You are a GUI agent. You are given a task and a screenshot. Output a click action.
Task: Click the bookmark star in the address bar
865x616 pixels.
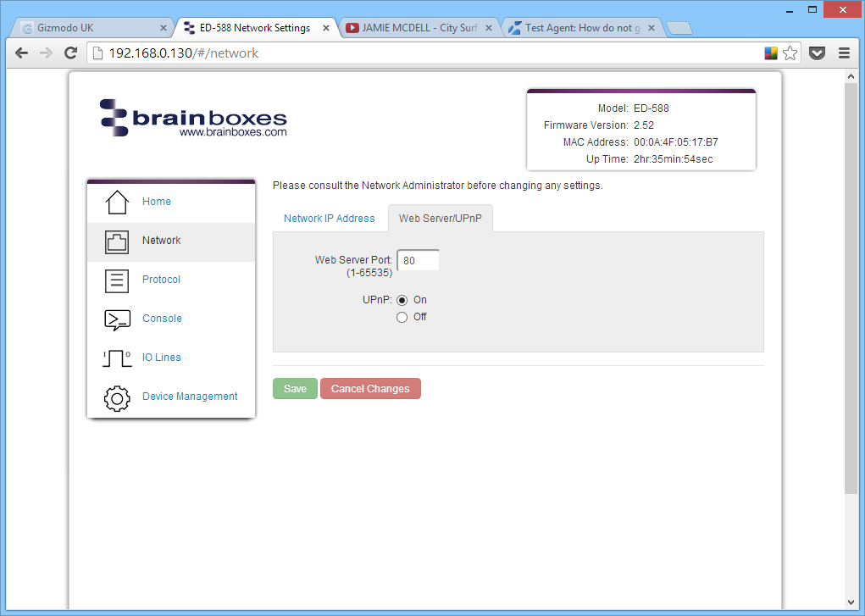[x=790, y=53]
